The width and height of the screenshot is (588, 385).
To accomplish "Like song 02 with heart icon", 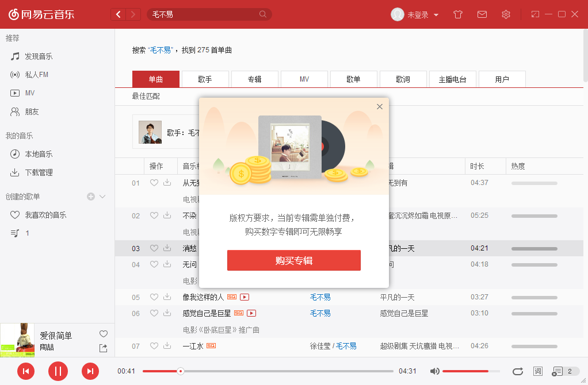I will pos(154,215).
